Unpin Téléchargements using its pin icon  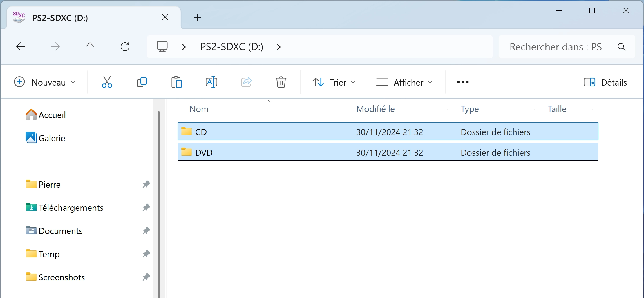click(x=146, y=208)
